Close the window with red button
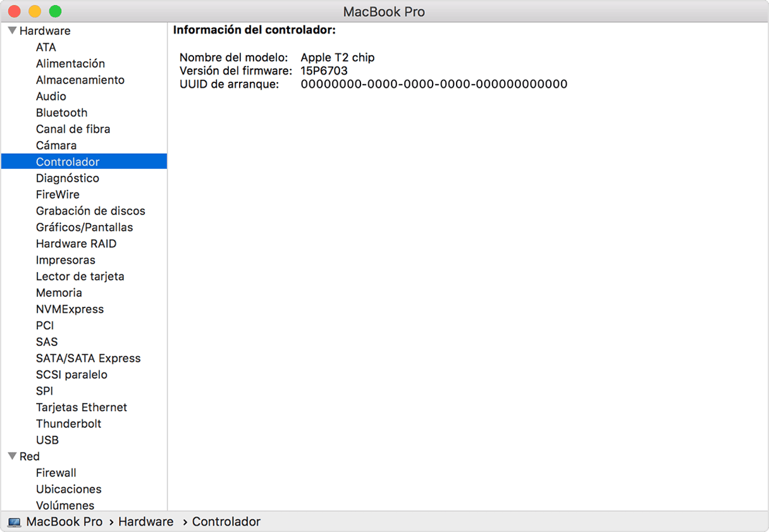The width and height of the screenshot is (769, 532). click(x=15, y=11)
